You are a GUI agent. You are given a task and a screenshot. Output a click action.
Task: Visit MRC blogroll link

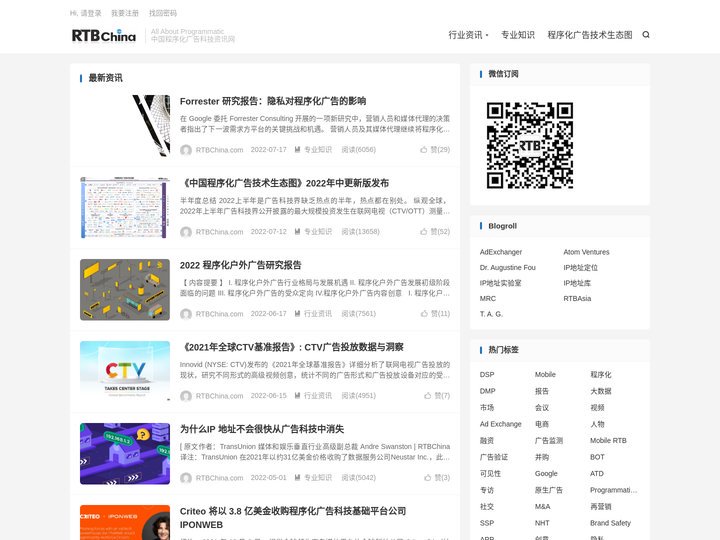[488, 298]
